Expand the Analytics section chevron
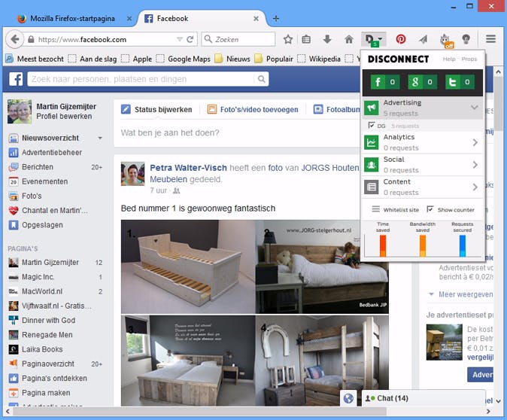The width and height of the screenshot is (507, 420). pos(475,142)
